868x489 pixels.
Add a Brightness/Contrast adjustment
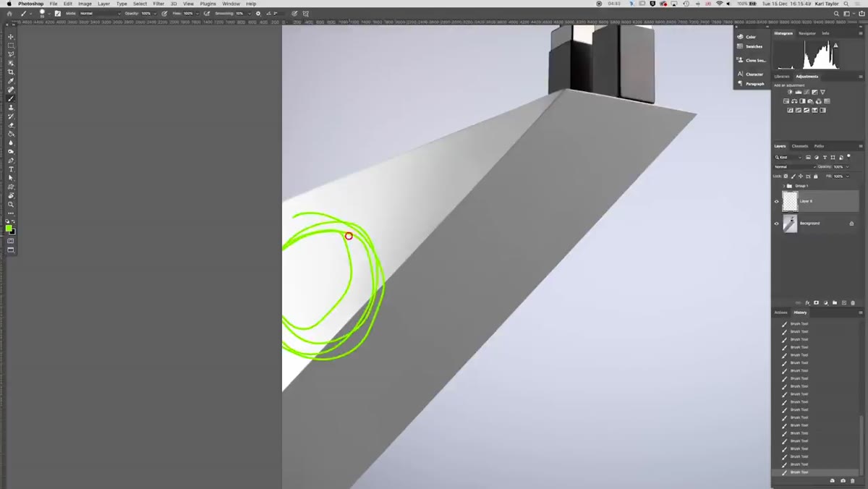[x=790, y=92]
